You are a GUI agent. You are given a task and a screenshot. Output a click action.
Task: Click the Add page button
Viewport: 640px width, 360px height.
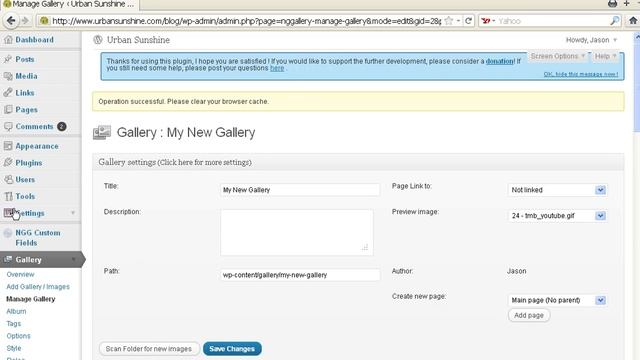[529, 315]
